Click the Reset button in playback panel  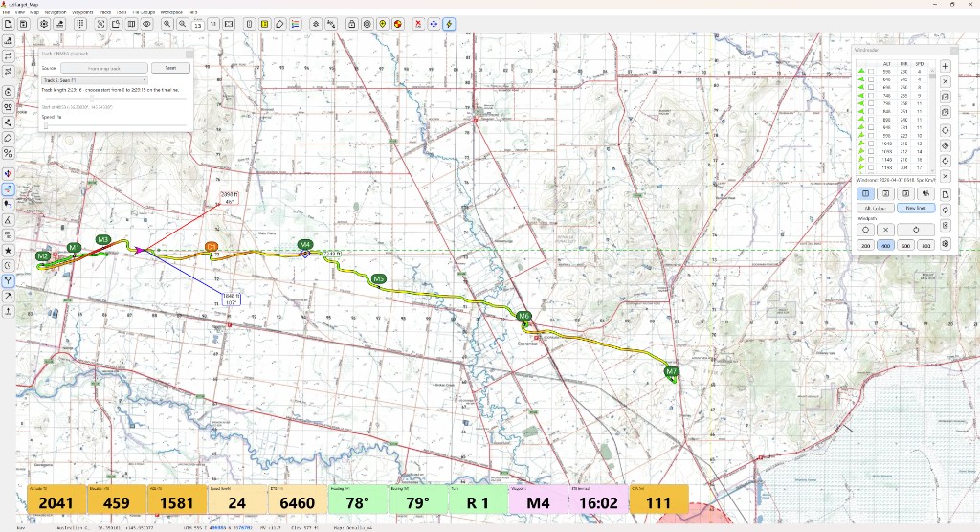click(x=170, y=68)
